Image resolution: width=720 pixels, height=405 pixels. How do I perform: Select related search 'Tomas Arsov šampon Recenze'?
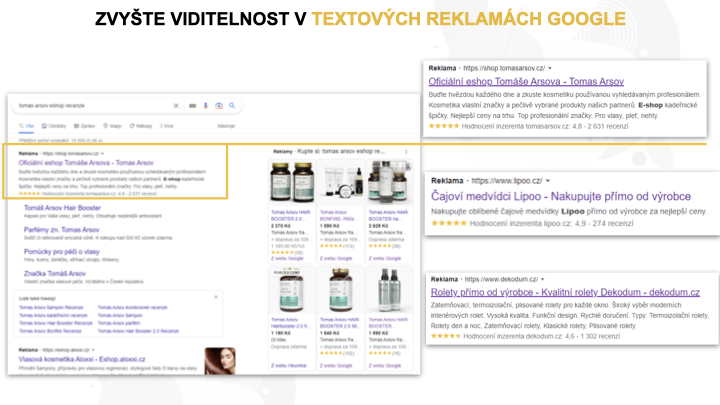(51, 308)
